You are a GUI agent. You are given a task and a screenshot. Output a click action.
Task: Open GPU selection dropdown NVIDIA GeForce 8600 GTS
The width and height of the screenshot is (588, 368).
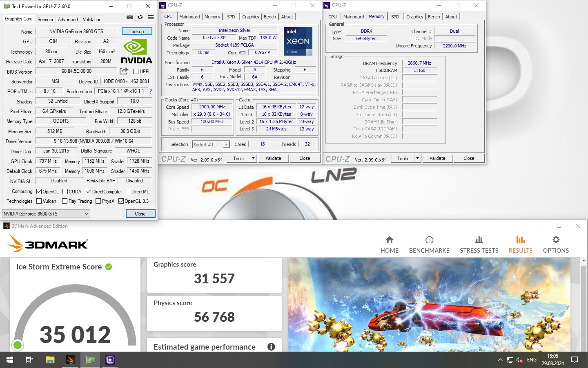(46, 214)
